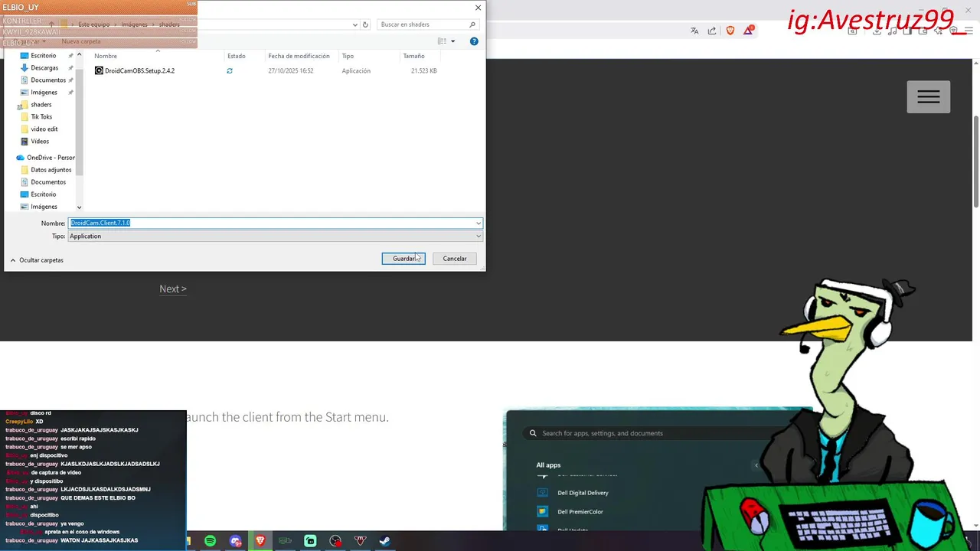Screen dimensions: 980x551
Task: Open the Tipo file type dropdown
Action: click(276, 236)
